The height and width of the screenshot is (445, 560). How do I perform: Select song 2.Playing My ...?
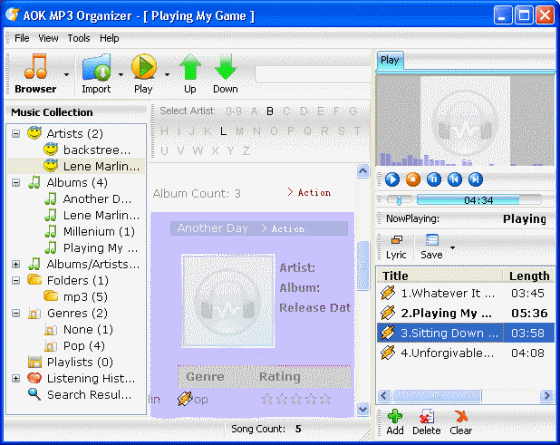pyautogui.click(x=465, y=313)
